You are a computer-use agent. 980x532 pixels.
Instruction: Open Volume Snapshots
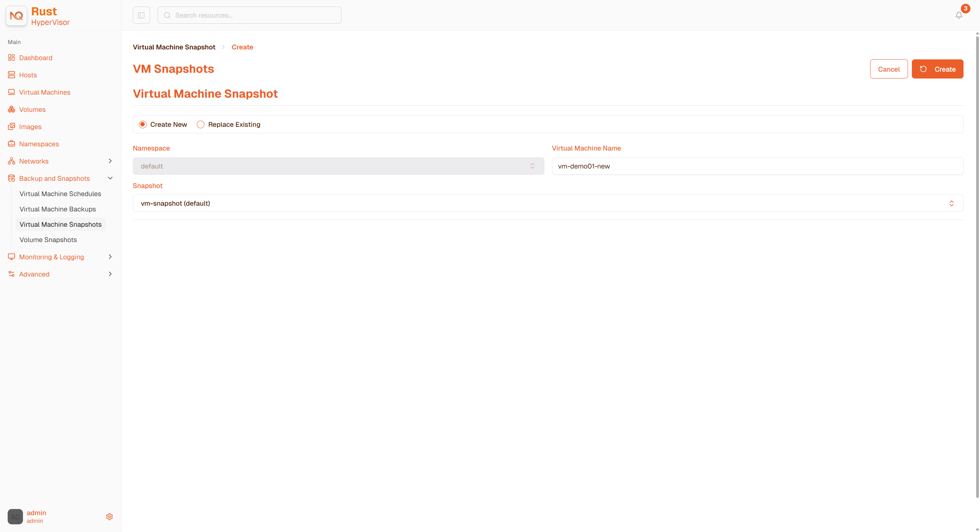pos(48,240)
